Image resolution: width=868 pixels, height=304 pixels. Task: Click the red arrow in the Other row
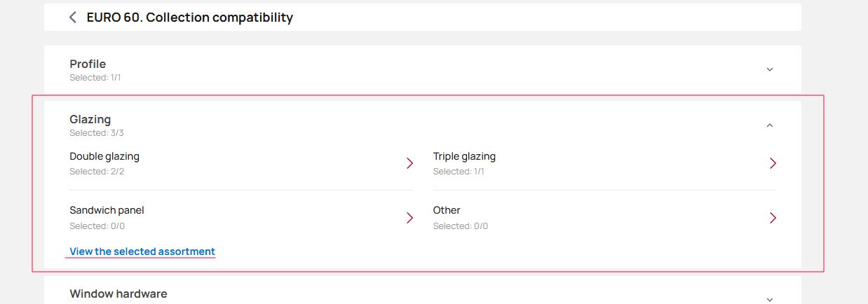[x=773, y=218]
